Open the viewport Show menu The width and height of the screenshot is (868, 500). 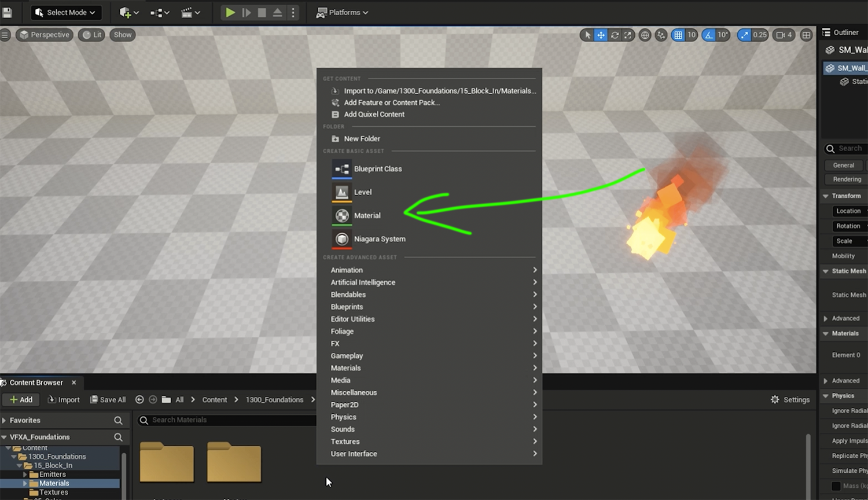click(123, 35)
